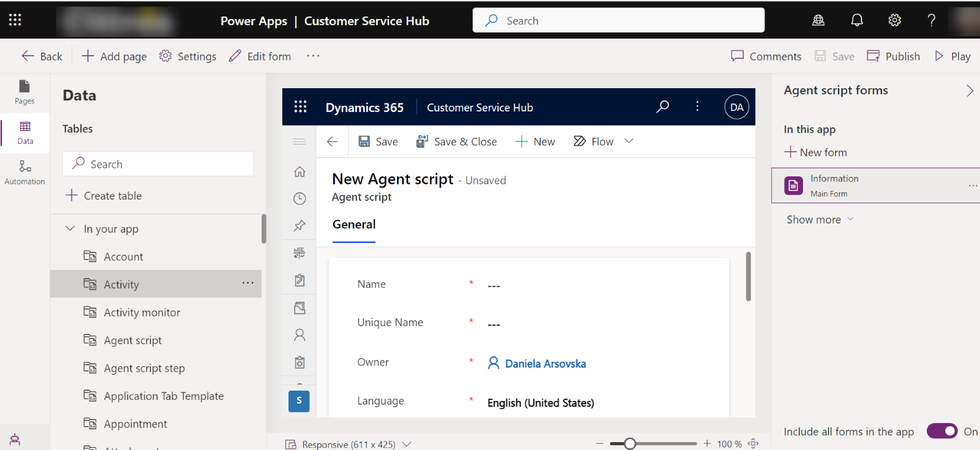
Task: Click the Tables search field
Action: pyautogui.click(x=158, y=164)
